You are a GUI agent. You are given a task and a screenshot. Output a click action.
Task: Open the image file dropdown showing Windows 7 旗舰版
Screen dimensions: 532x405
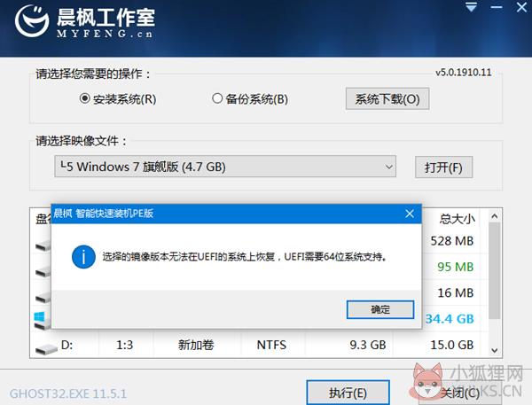[x=225, y=167]
